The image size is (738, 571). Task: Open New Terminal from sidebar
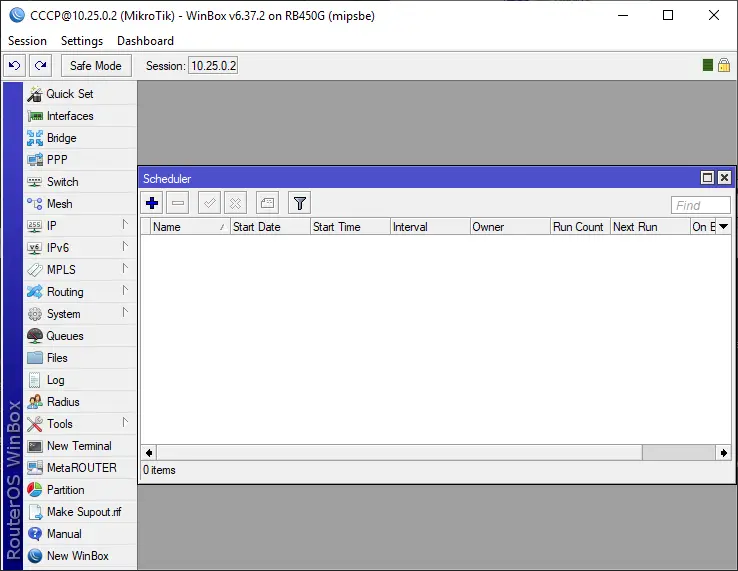point(80,446)
